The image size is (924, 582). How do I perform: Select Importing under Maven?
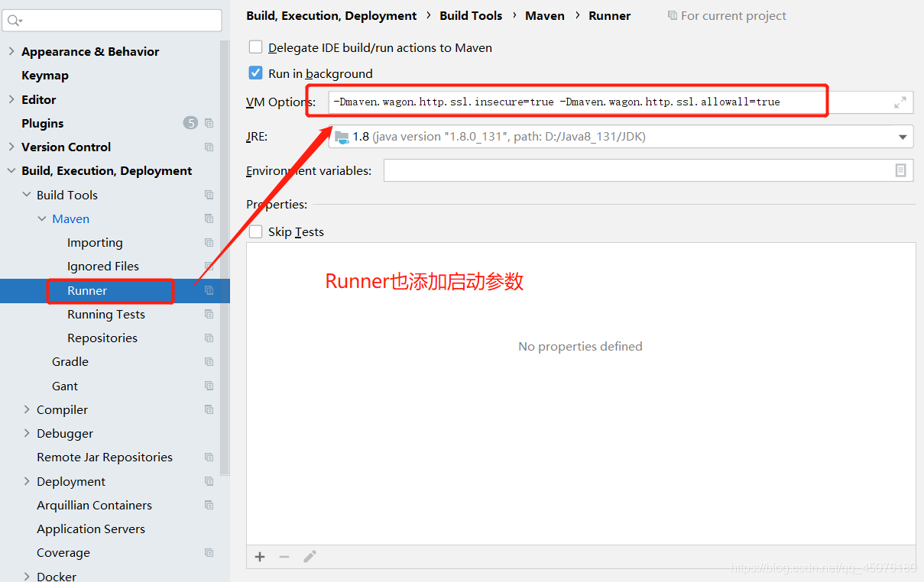click(95, 242)
